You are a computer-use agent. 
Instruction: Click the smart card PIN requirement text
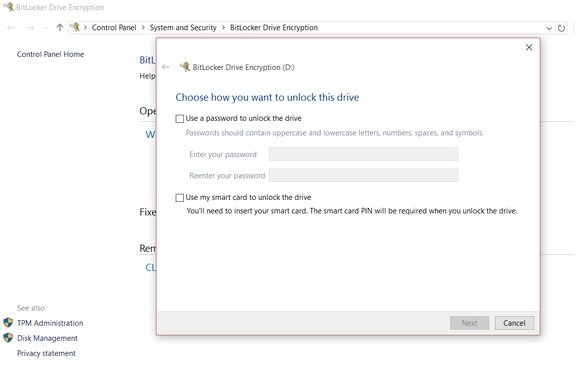coord(351,211)
